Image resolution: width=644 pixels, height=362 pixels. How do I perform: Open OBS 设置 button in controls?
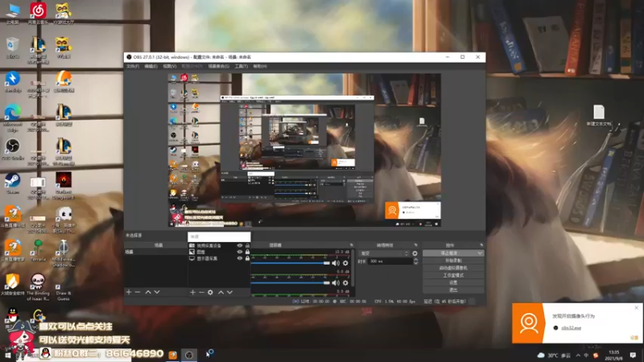[x=453, y=283]
